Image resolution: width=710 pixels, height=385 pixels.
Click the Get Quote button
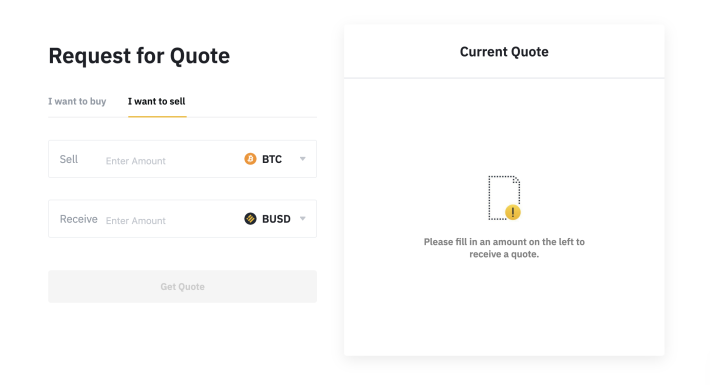[x=182, y=287]
